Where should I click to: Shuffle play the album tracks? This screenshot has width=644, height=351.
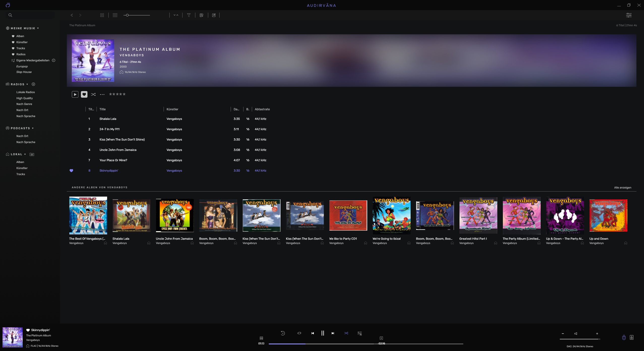click(93, 94)
